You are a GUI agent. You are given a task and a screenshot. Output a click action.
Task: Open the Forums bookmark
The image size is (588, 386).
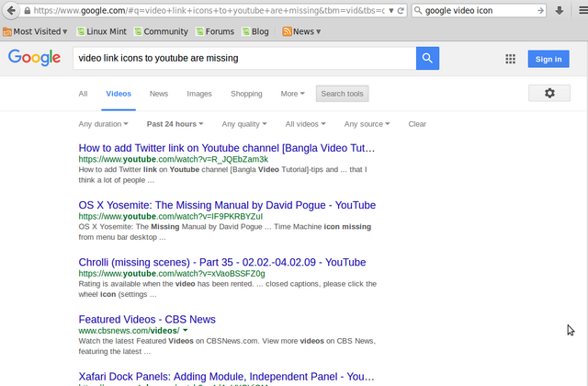[215, 31]
